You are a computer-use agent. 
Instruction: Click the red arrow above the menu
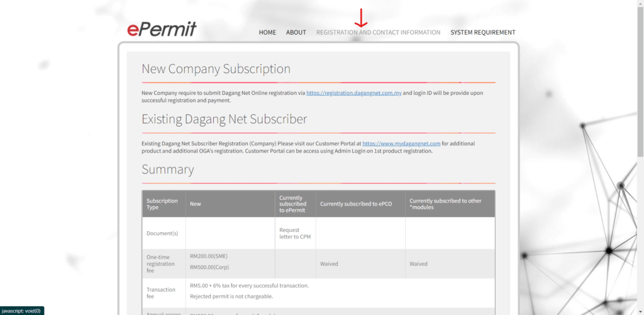(x=361, y=18)
